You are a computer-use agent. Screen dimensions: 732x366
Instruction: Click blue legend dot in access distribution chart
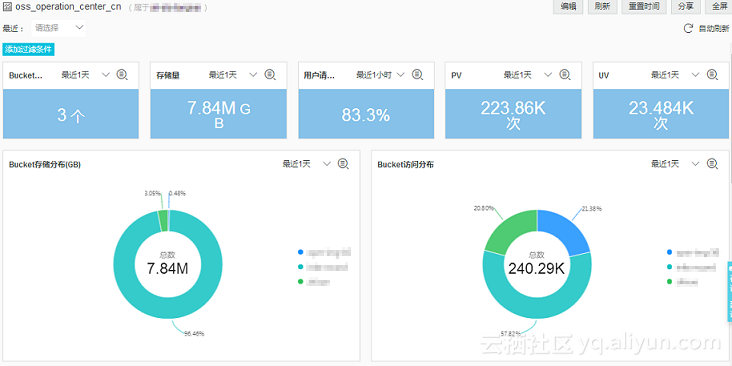[669, 252]
